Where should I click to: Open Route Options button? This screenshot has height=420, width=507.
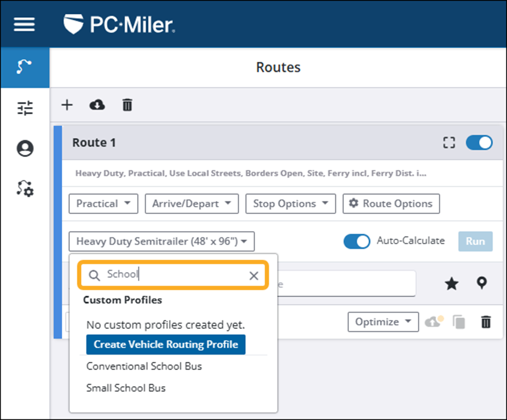(x=391, y=204)
